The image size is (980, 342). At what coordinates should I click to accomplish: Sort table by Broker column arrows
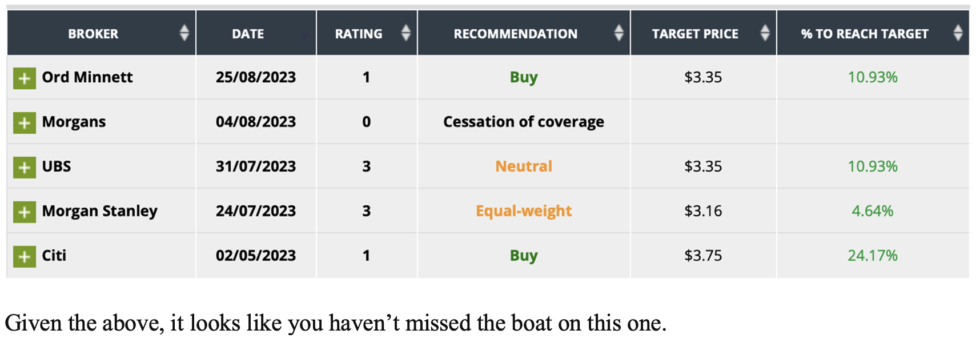point(184,33)
